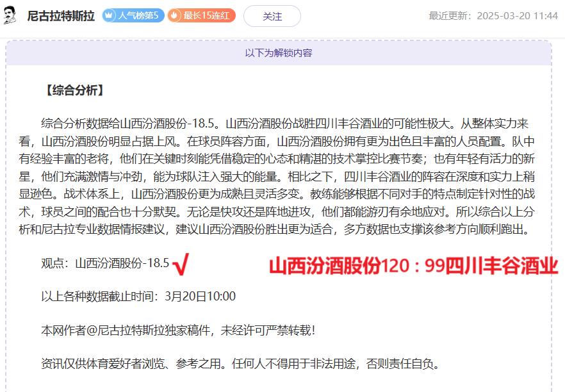Screen dimensions: 565x392
Task: Select the 观点：山西汾酒股份-18.5 line
Action: pyautogui.click(x=105, y=263)
